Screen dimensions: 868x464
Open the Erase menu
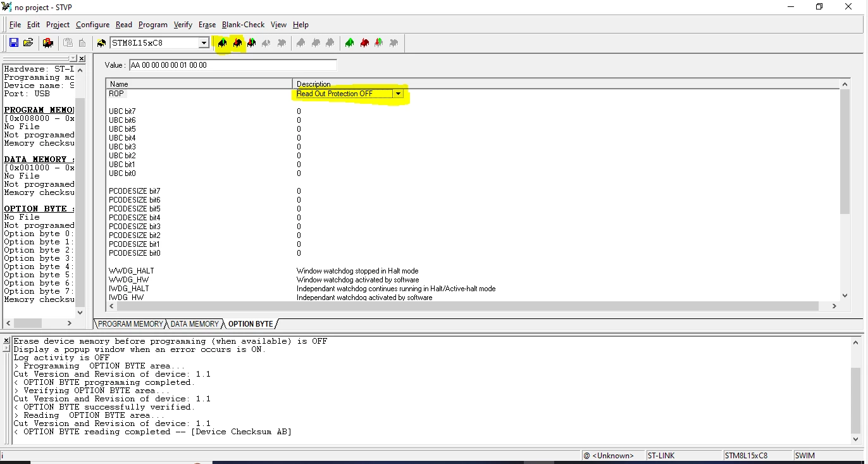point(207,25)
